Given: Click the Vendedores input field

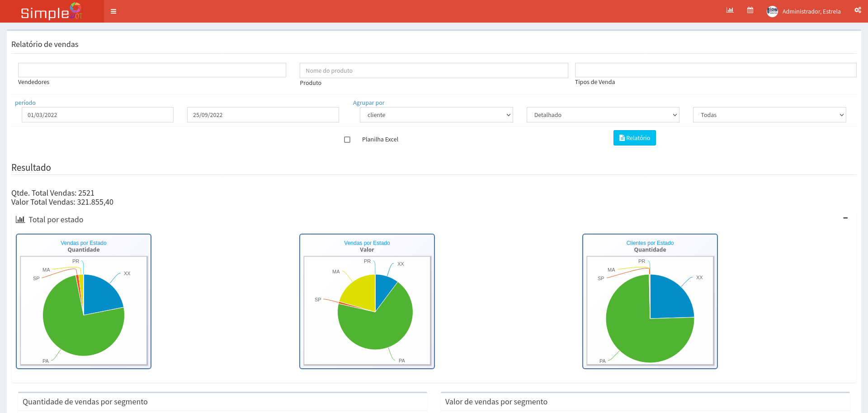Looking at the screenshot, I should coord(152,70).
